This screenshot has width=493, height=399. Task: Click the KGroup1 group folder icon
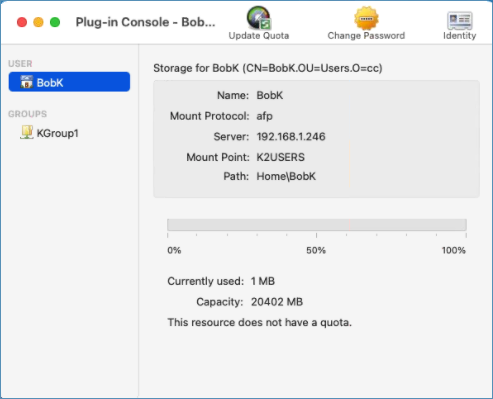coord(27,132)
